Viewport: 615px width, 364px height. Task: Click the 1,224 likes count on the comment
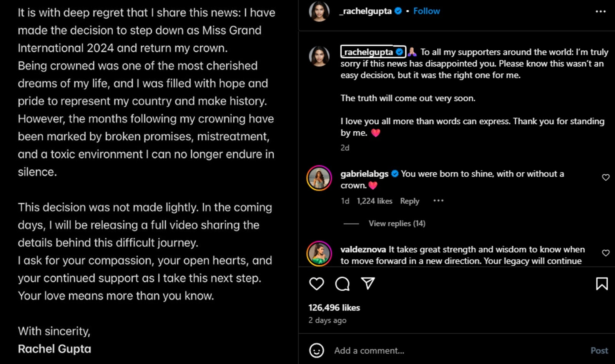pyautogui.click(x=374, y=201)
